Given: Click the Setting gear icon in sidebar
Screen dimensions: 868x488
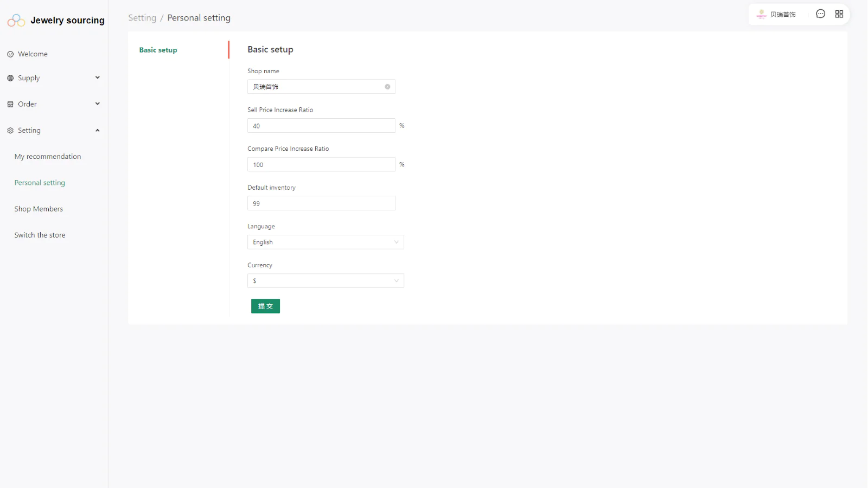Looking at the screenshot, I should point(10,131).
